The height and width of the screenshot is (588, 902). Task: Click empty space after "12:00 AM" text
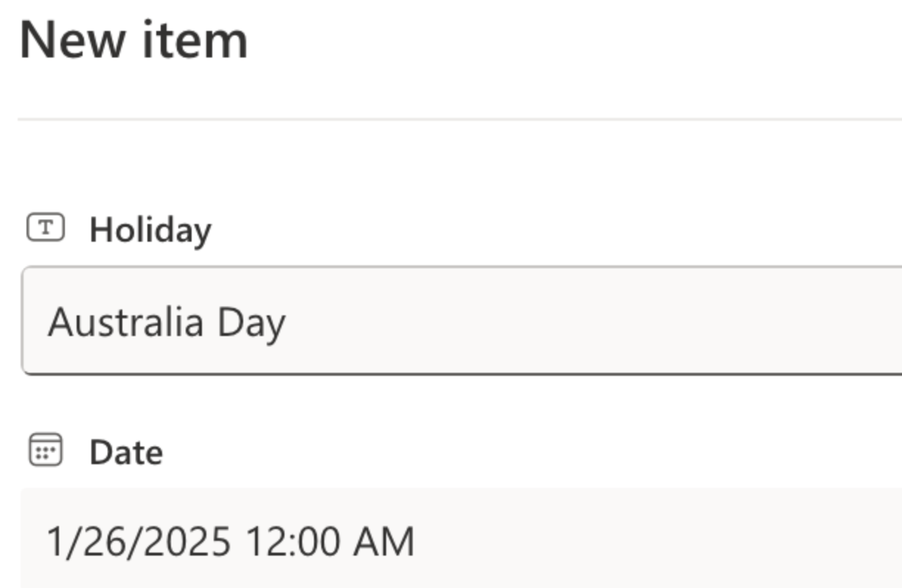pyautogui.click(x=626, y=540)
